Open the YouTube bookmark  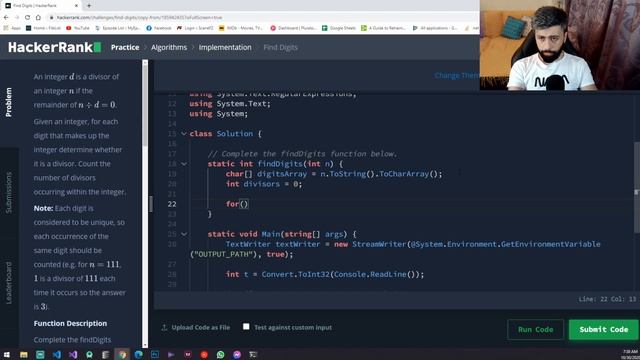[78, 28]
